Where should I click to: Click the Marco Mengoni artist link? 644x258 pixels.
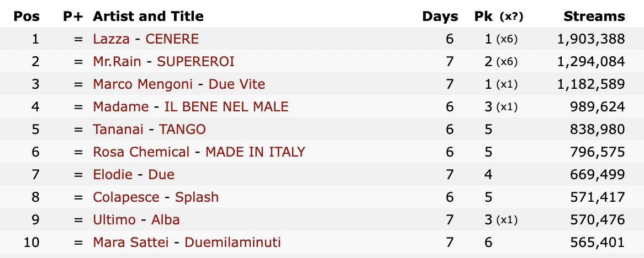(143, 84)
